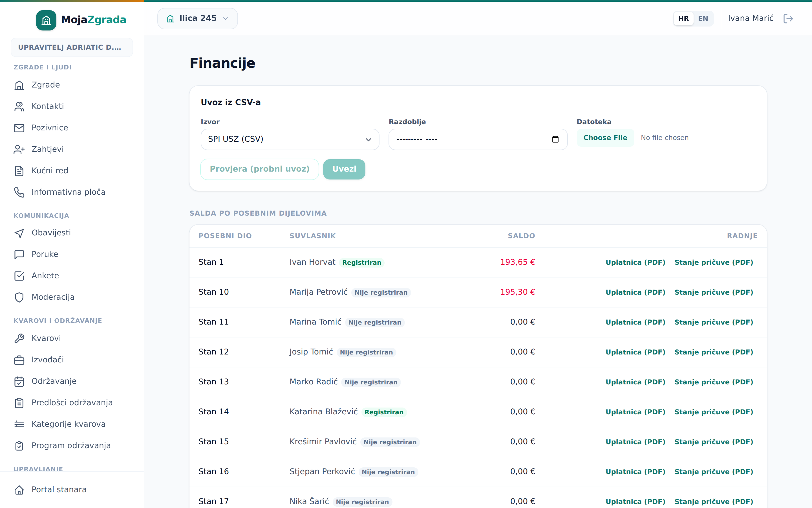This screenshot has width=812, height=508.
Task: Click the Zgrade building icon in sidebar
Action: [19, 85]
